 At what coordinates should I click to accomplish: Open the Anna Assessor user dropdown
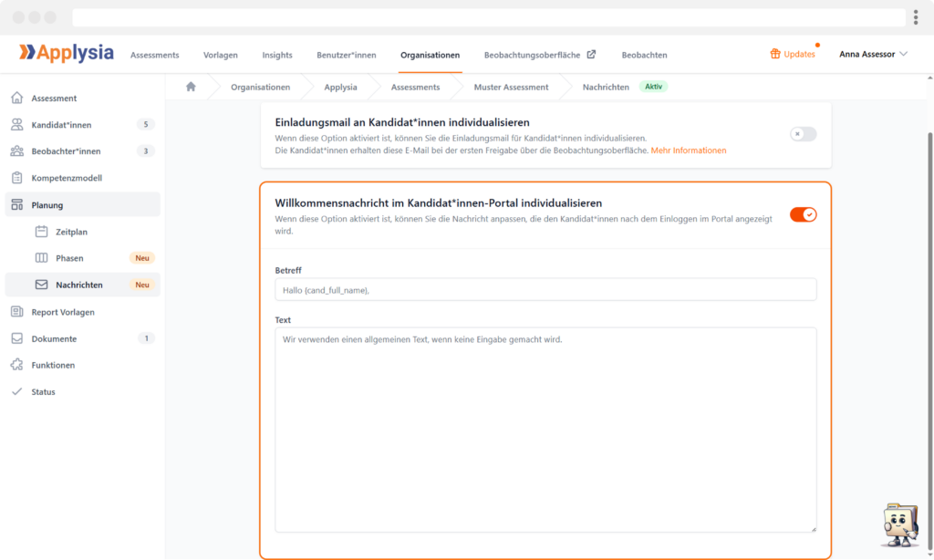873,54
